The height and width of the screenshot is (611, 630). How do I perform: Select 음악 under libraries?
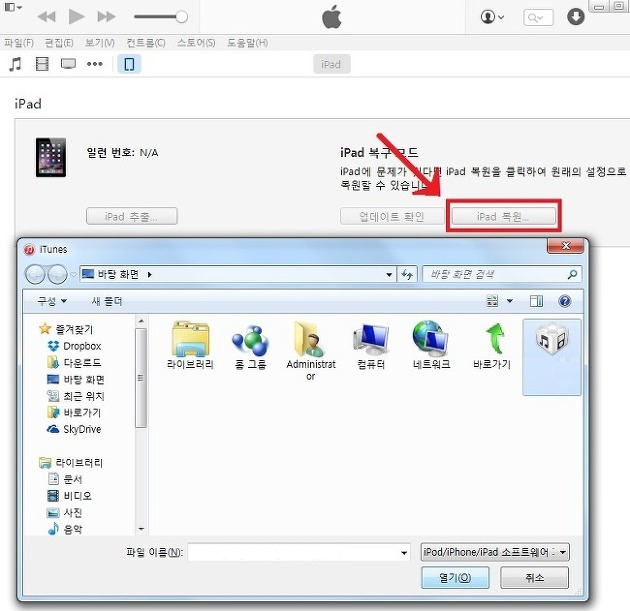coord(65,529)
